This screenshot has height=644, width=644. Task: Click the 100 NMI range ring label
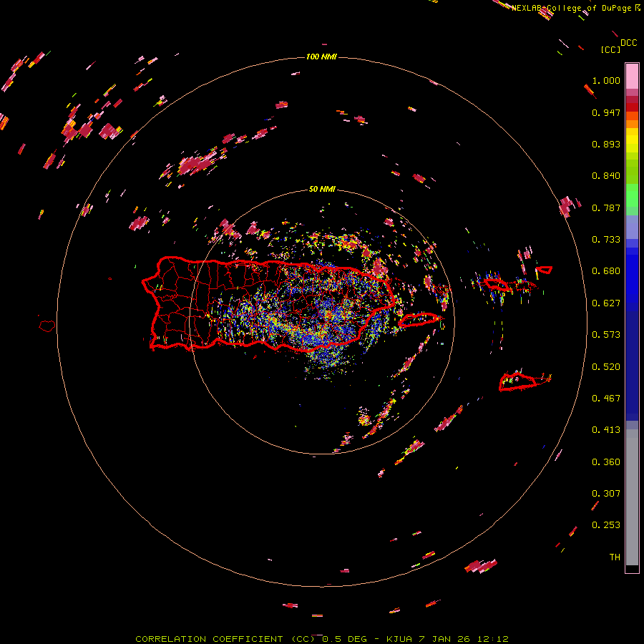(x=321, y=57)
